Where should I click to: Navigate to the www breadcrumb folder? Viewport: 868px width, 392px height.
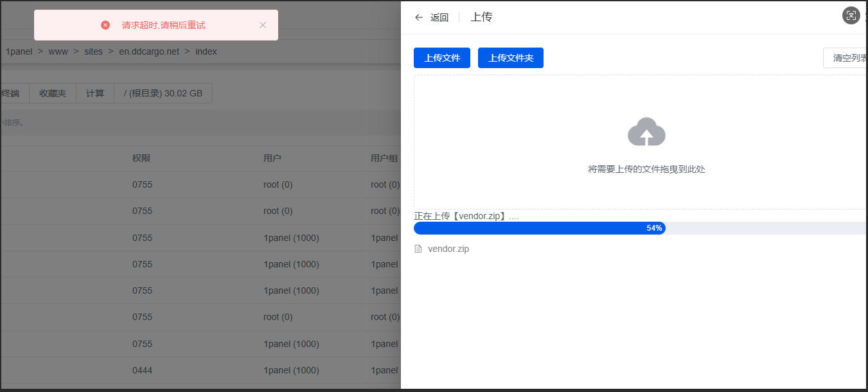pos(58,51)
